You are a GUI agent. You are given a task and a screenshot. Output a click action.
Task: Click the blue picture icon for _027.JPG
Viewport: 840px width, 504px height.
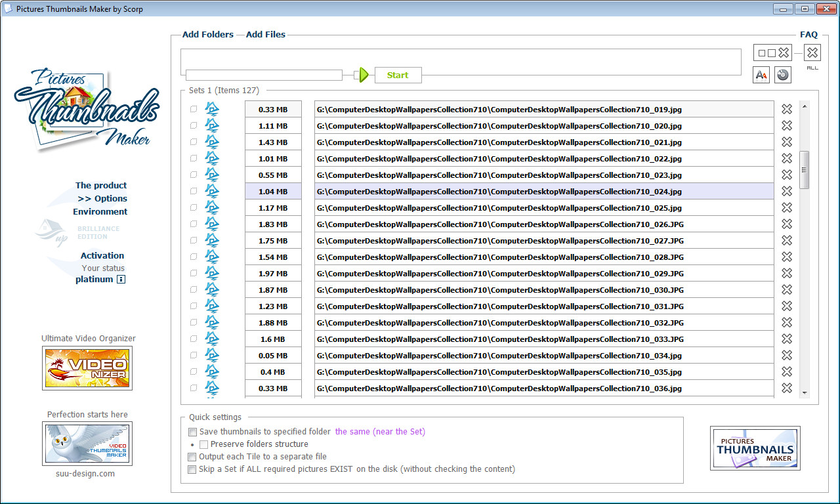point(212,240)
